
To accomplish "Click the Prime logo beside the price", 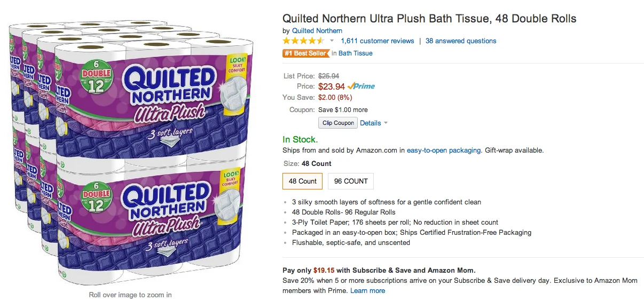I will 361,86.
